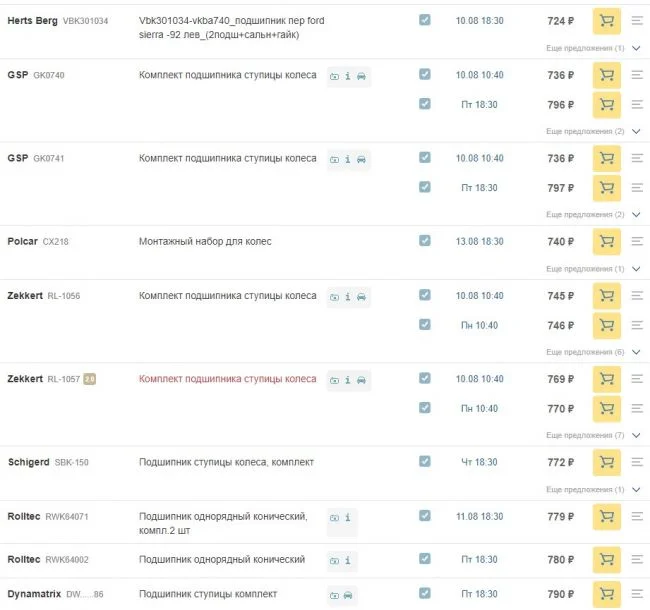Open Polcar CX218 article link
650x610 pixels.
[x=56, y=241]
